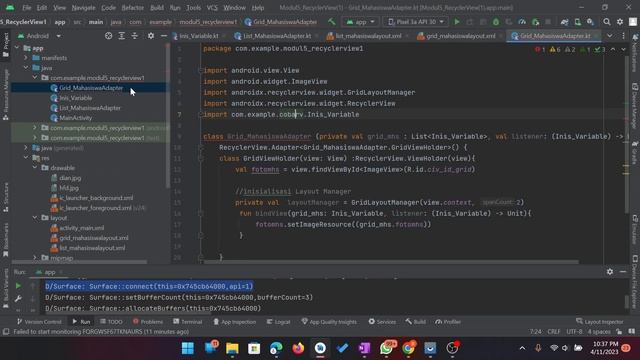Click the wrench icon in Run panel
The width and height of the screenshot is (640, 360).
tap(18, 299)
